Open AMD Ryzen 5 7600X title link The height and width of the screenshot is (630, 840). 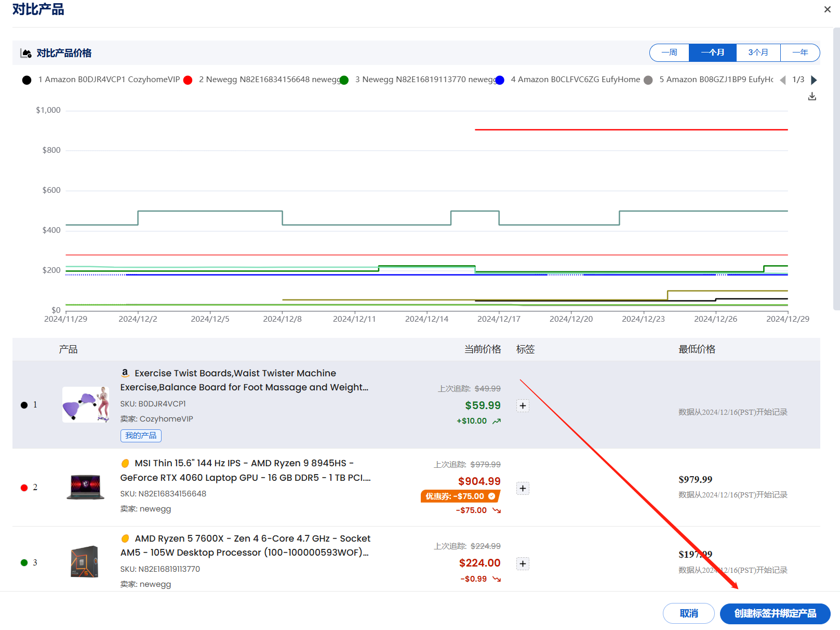point(245,545)
